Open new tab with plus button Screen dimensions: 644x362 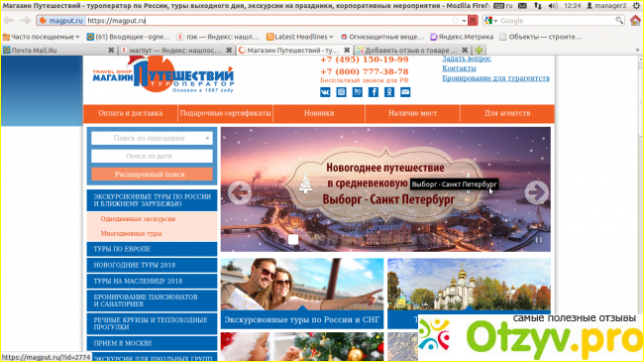[x=479, y=50]
